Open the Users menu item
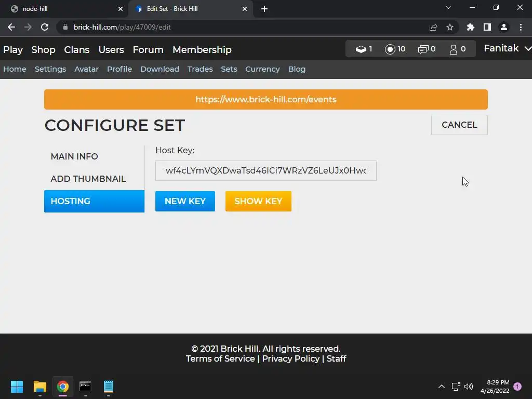The image size is (532, 399). point(111,50)
